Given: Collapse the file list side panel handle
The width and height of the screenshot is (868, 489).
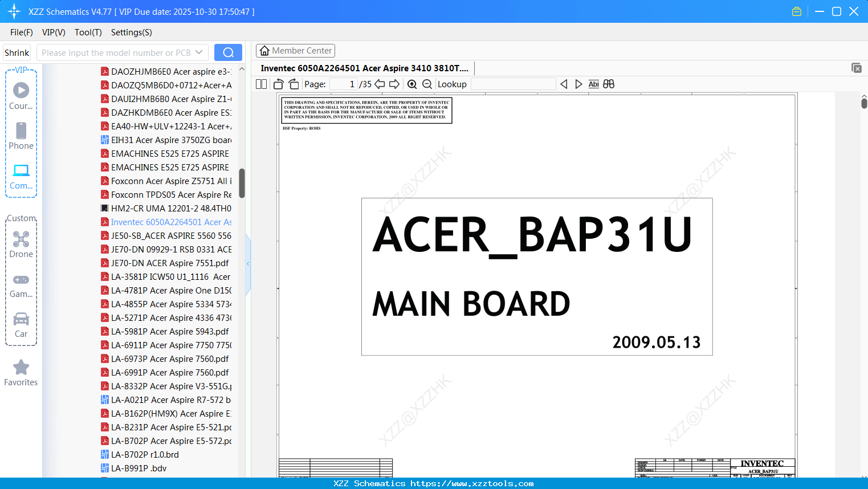Looking at the screenshot, I should [x=248, y=263].
